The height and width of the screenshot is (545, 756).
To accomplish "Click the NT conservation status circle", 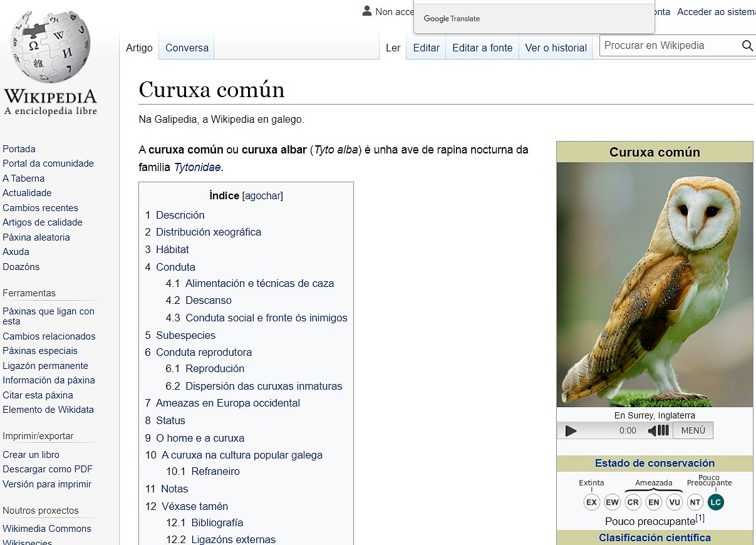I will pyautogui.click(x=695, y=502).
